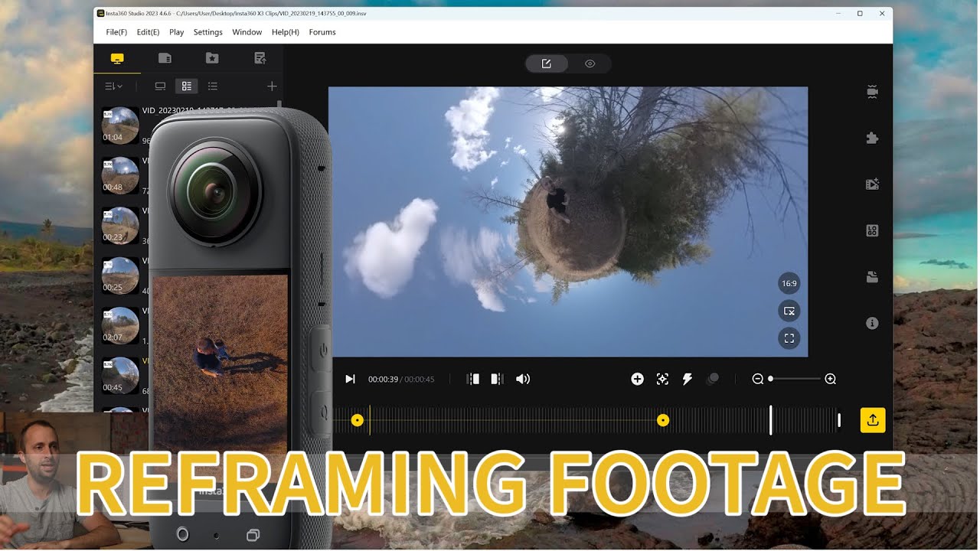Click the timeline end trim handle
This screenshot has width=980, height=551.
point(839,420)
